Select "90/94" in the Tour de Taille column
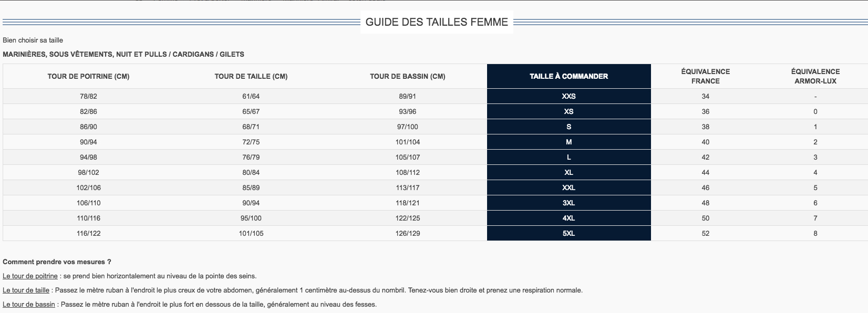Image resolution: width=868 pixels, height=313 pixels. [251, 203]
